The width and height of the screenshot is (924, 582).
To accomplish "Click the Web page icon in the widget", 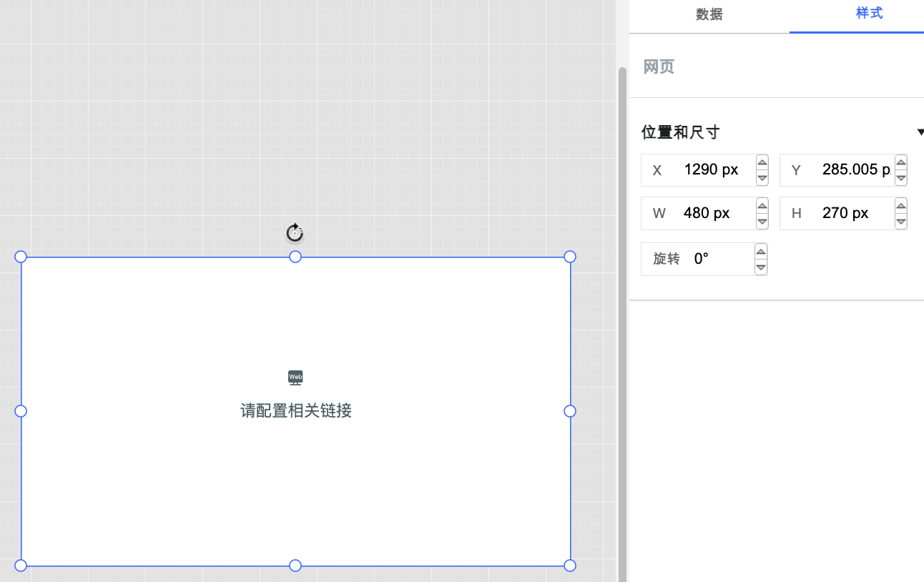I will coord(295,378).
